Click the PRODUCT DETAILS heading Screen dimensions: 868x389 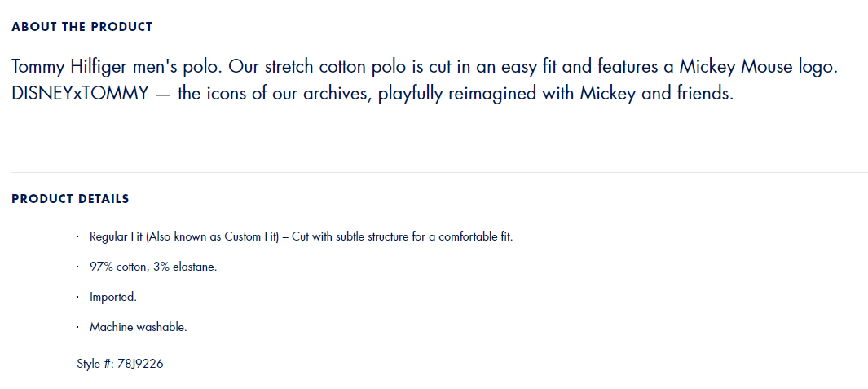pos(70,199)
